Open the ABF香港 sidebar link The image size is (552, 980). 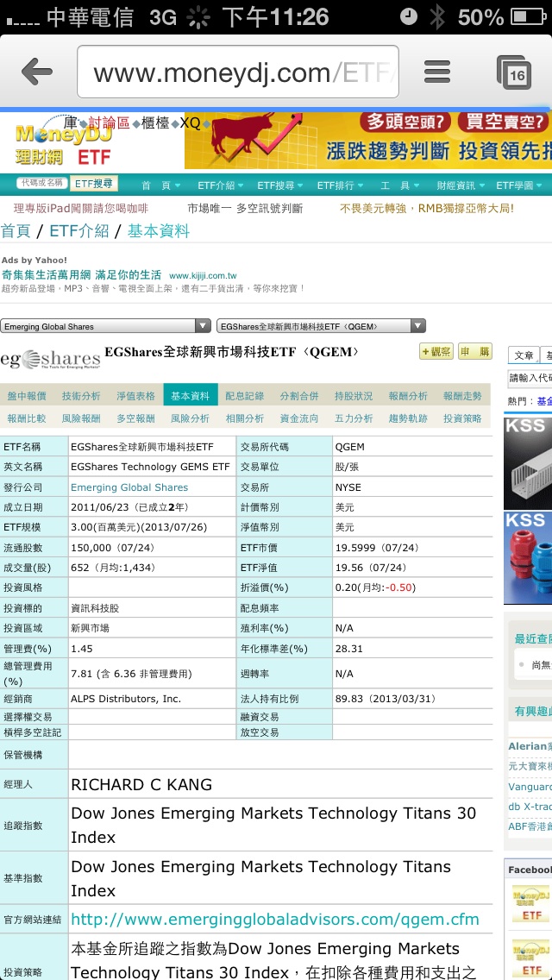pos(530,826)
